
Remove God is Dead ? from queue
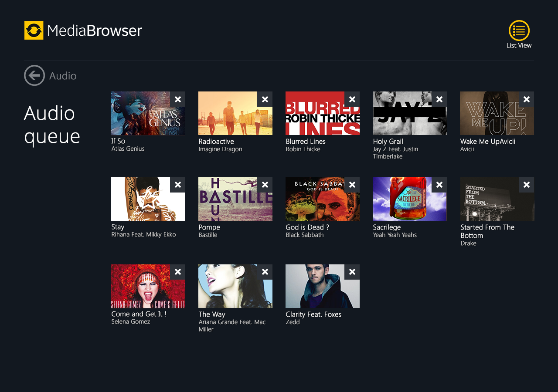(x=352, y=185)
